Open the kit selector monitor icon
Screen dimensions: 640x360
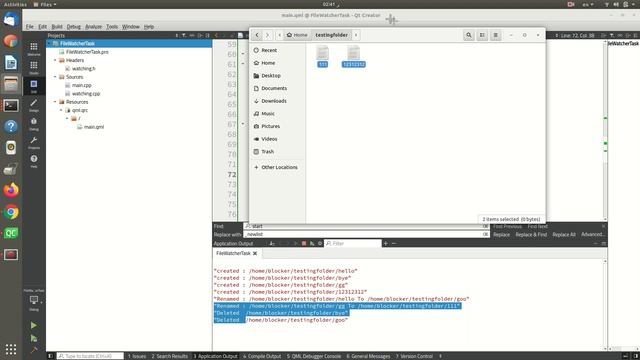pyautogui.click(x=34, y=301)
